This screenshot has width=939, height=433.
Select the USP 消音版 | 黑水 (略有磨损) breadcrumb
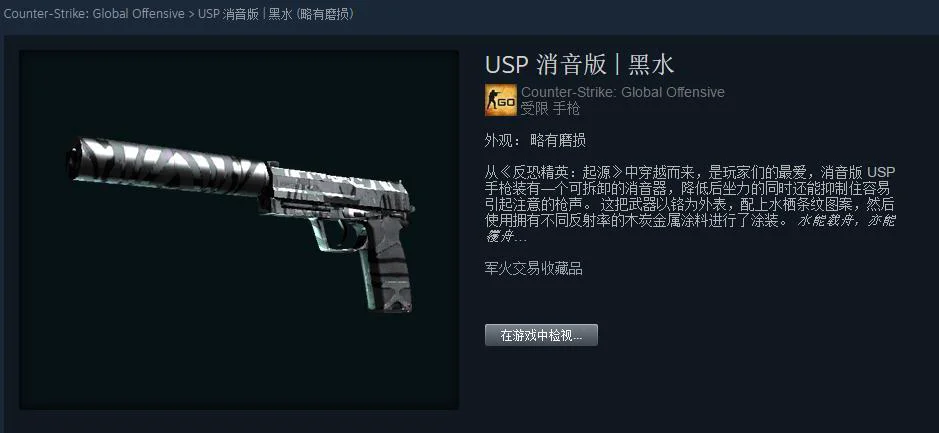[x=276, y=14]
